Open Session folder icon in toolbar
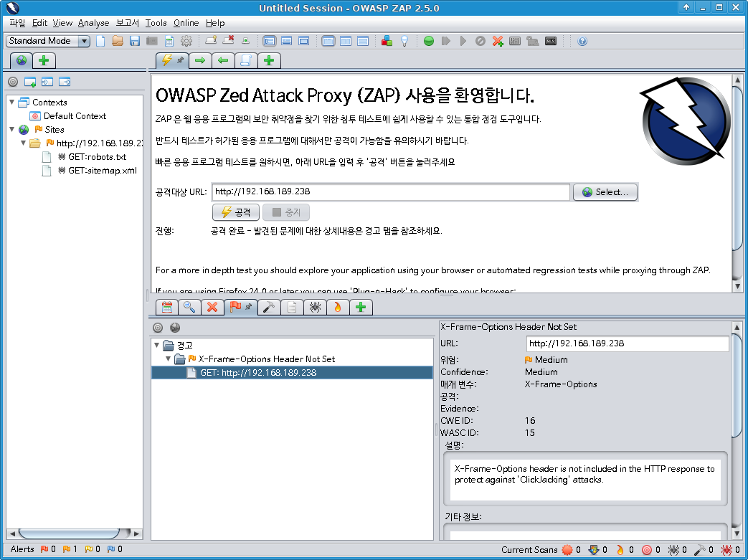The width and height of the screenshot is (748, 560). [118, 41]
